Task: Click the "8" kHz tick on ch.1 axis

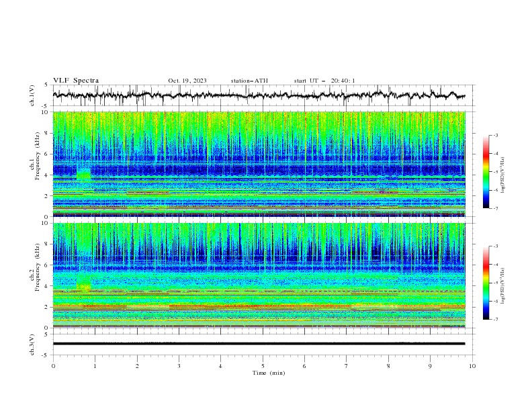Action: click(47, 133)
